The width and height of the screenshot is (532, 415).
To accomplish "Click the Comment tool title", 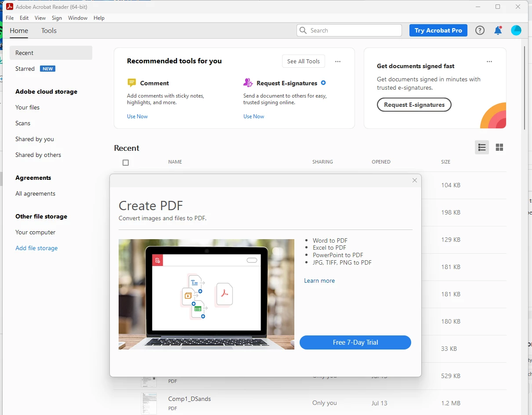I will pyautogui.click(x=154, y=83).
